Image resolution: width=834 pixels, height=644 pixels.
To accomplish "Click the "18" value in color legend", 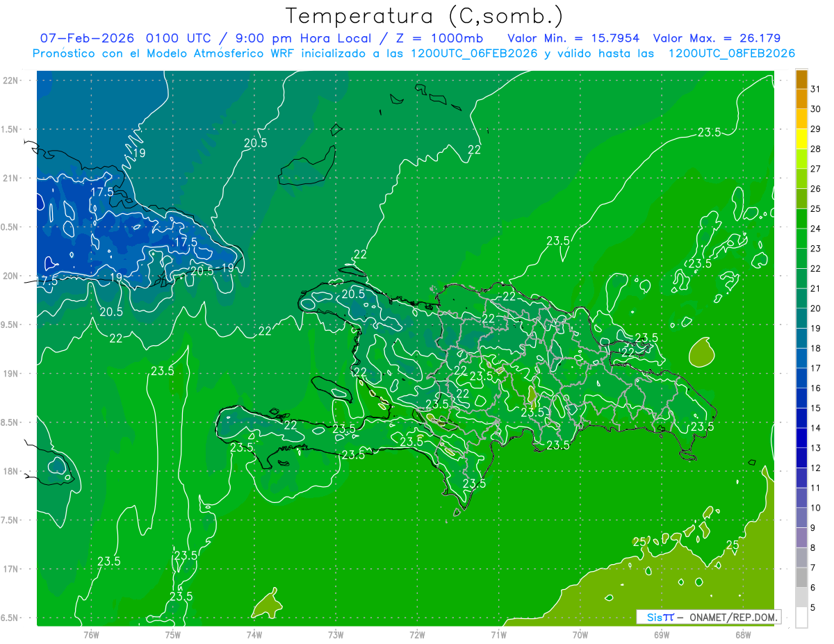I will click(x=816, y=348).
